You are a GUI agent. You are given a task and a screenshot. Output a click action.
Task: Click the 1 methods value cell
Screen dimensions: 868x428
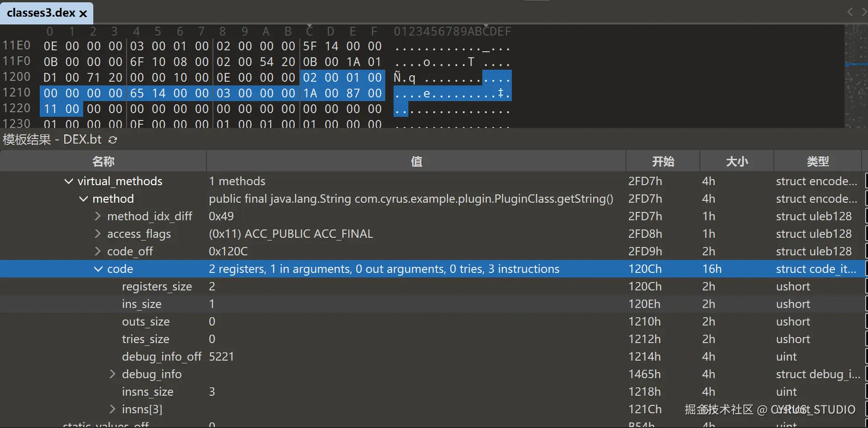[237, 181]
